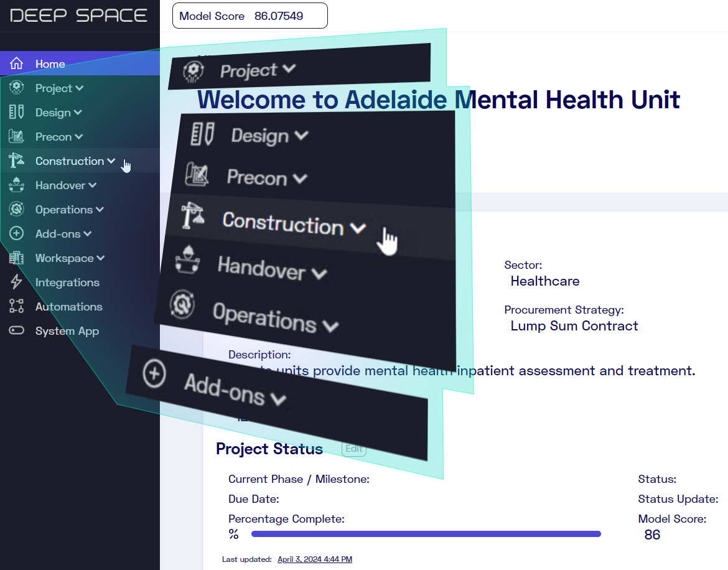Image resolution: width=728 pixels, height=570 pixels.
Task: Click the Model Score 86.07549 box
Action: (250, 16)
